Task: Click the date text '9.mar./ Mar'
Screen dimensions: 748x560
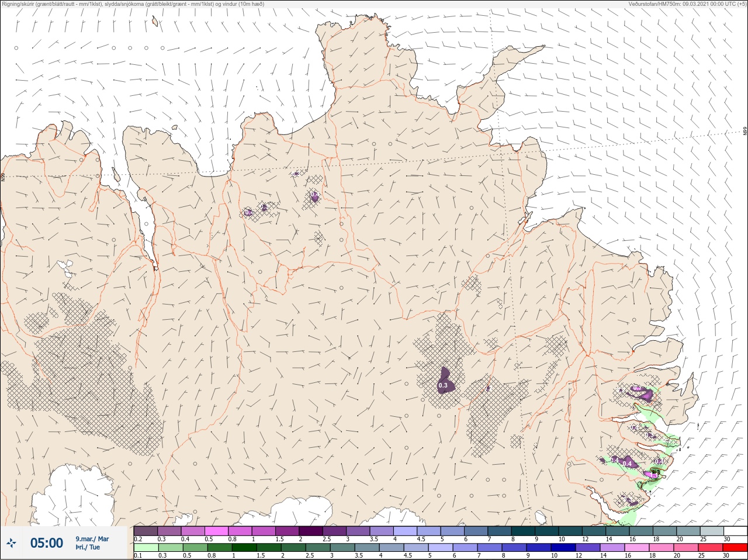Action: coord(92,539)
